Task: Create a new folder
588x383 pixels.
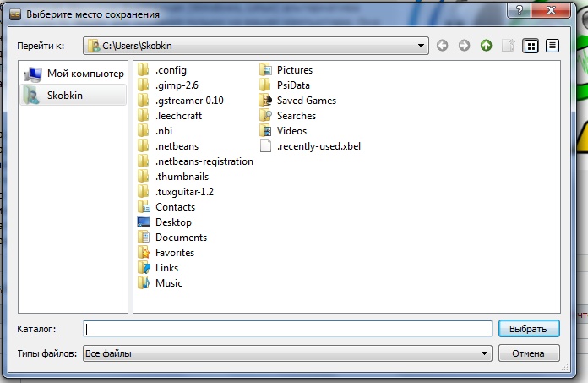Action: coord(508,46)
